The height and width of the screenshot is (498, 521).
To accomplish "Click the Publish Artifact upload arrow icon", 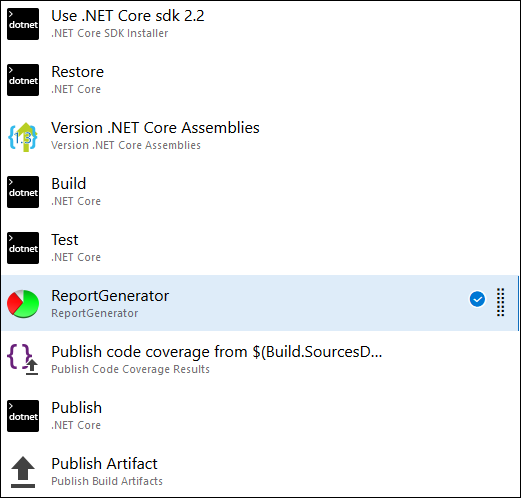I will click(x=23, y=472).
